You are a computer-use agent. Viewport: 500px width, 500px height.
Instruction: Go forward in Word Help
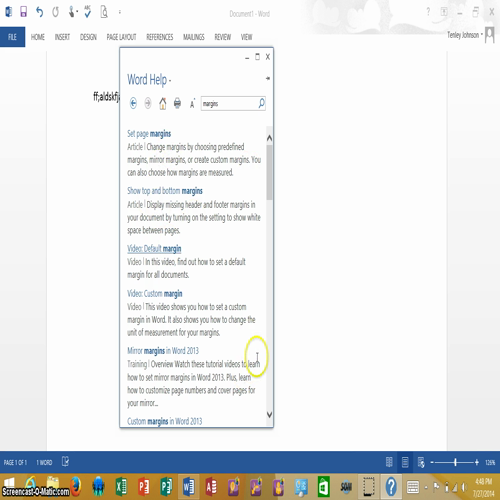tap(148, 103)
